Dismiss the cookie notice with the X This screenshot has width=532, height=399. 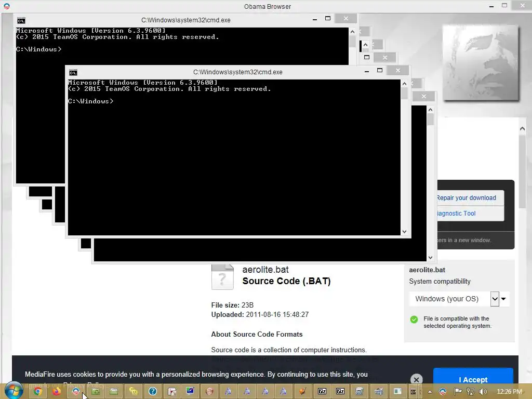coord(416,380)
